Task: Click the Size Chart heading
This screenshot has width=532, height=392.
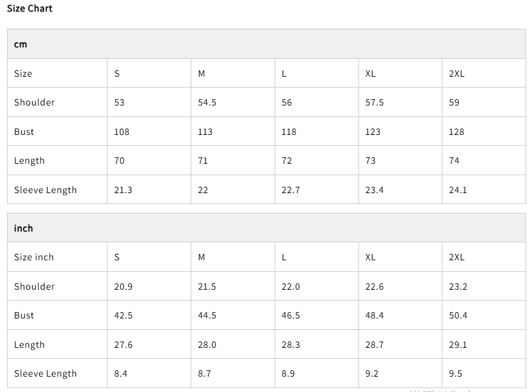Action: click(x=29, y=8)
